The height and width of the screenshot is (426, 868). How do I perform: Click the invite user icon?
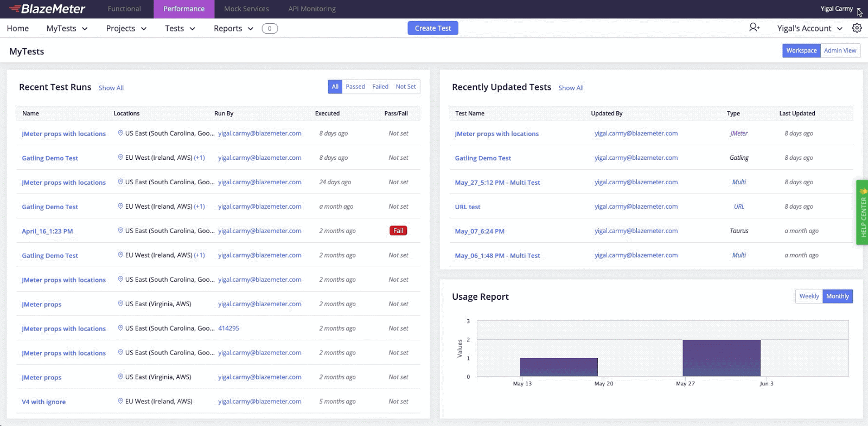[x=754, y=27]
